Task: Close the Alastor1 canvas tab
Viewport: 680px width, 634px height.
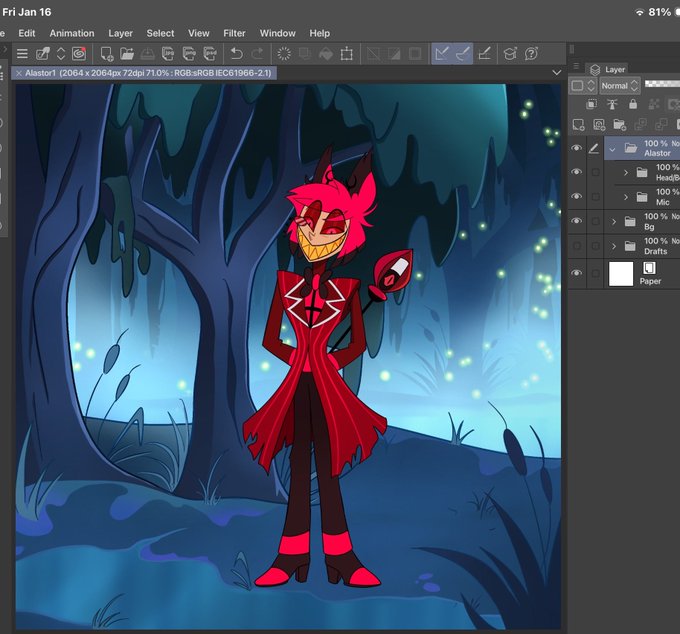Action: point(19,73)
